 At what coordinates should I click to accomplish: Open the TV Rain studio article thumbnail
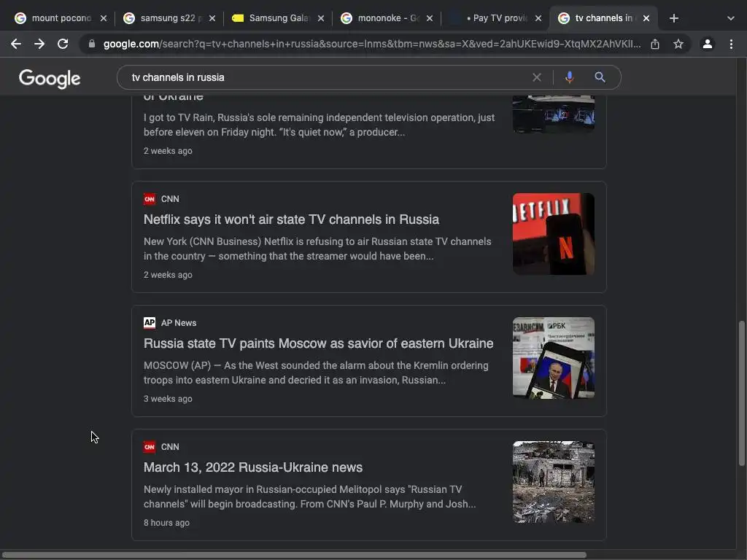tap(554, 114)
